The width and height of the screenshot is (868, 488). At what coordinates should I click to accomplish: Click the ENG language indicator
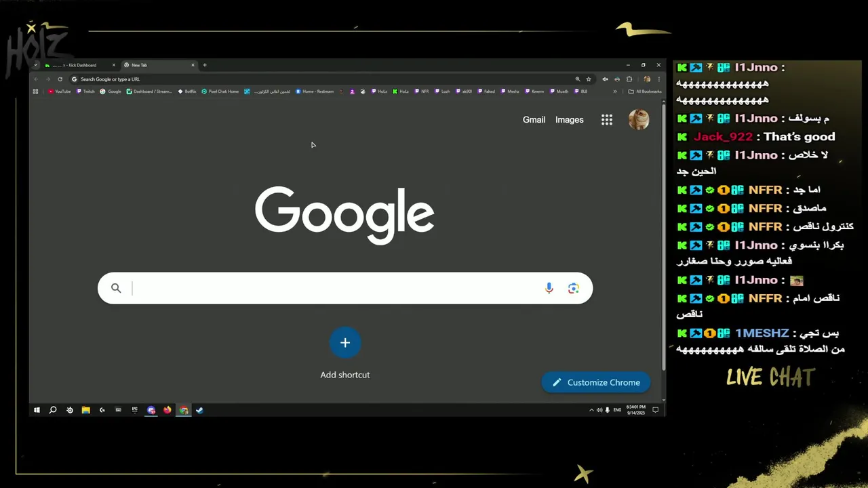(x=617, y=410)
